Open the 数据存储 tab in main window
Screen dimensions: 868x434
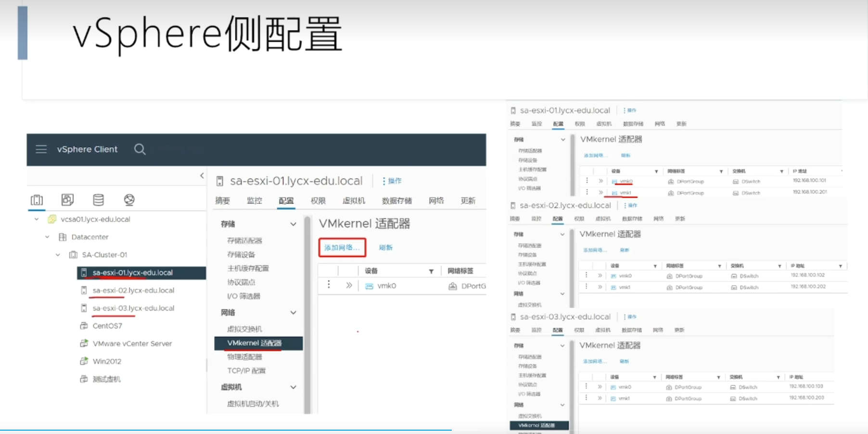(x=397, y=201)
